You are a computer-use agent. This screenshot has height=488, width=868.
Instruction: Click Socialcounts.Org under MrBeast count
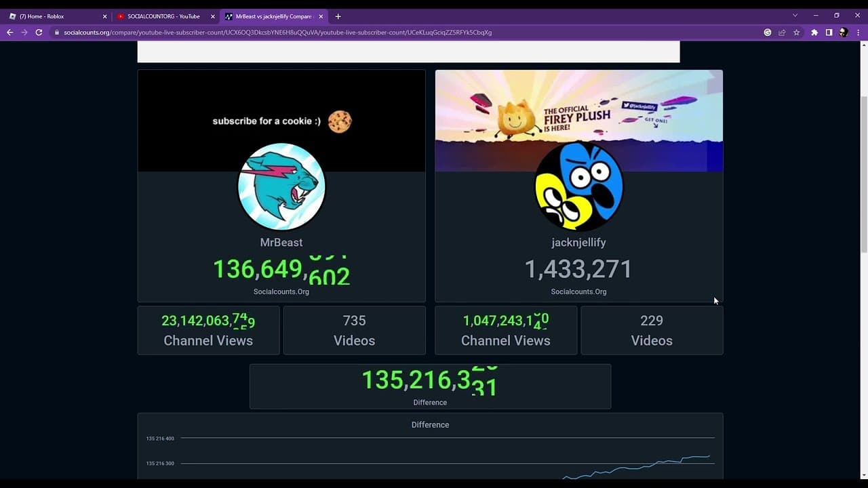[x=281, y=291]
